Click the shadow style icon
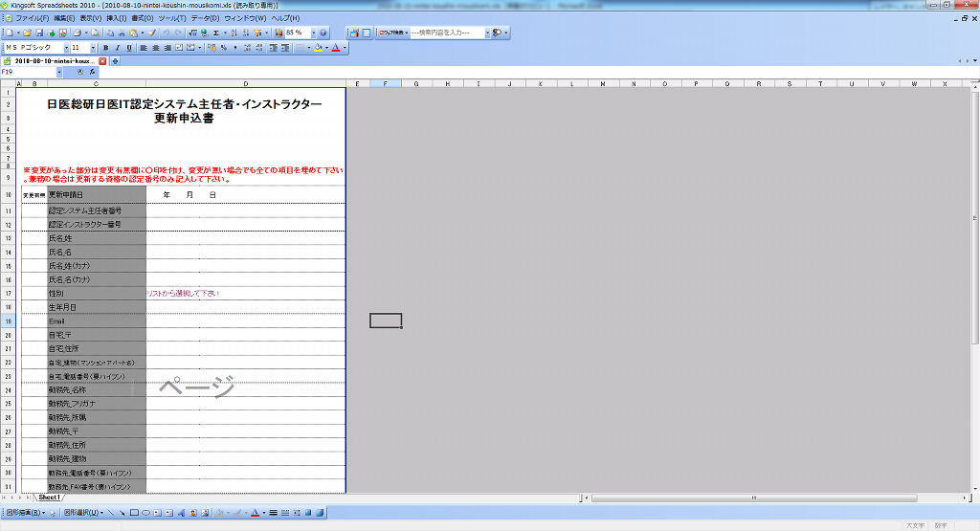 (x=308, y=513)
